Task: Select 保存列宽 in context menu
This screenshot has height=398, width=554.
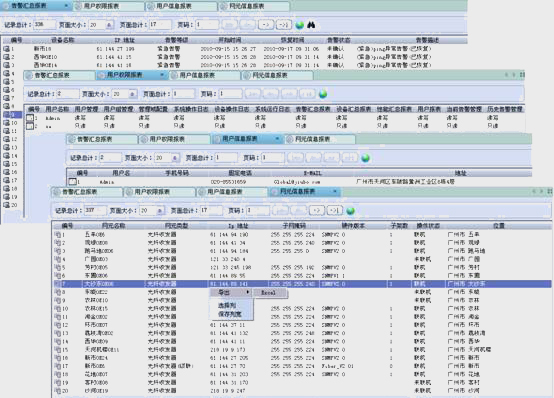Action: point(230,314)
